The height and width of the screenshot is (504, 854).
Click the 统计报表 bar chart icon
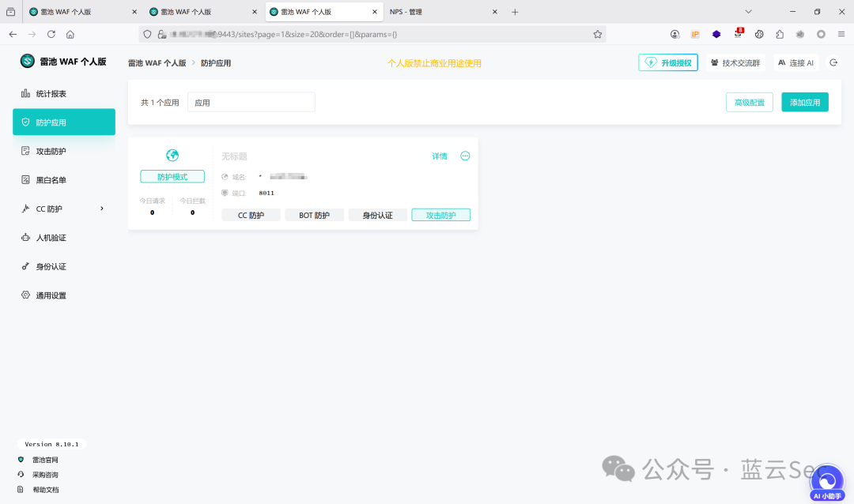click(25, 93)
